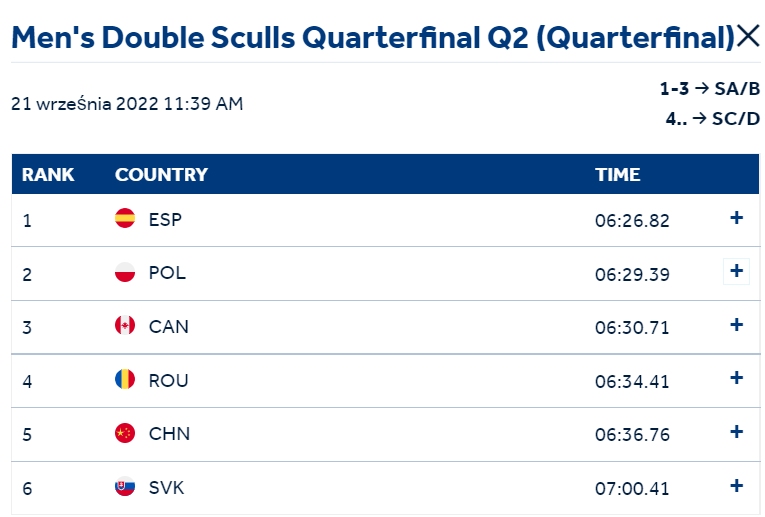765x517 pixels.
Task: Expand SVK row details with plus
Action: (736, 486)
